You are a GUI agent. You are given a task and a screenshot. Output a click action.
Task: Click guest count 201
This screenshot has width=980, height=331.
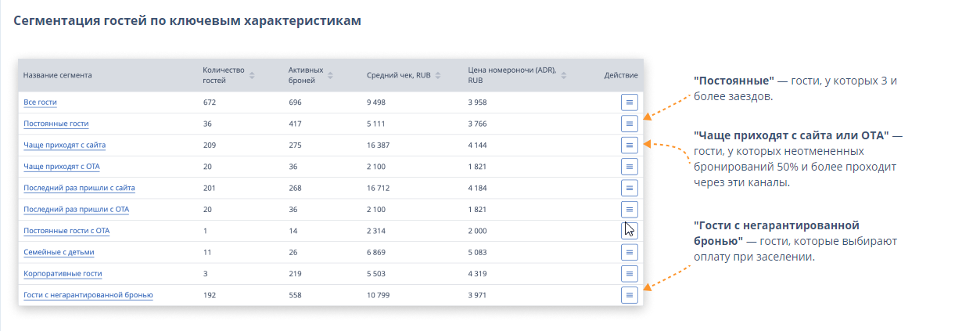[209, 188]
